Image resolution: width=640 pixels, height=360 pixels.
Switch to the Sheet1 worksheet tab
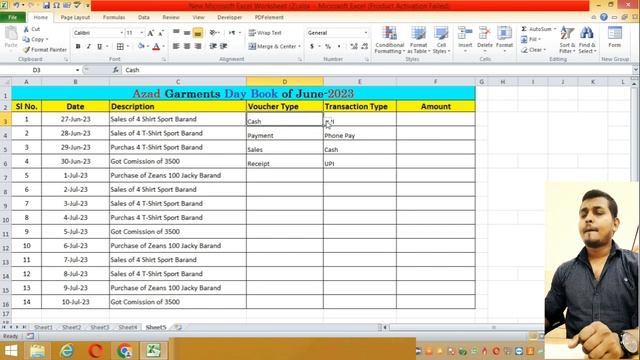[x=43, y=327]
